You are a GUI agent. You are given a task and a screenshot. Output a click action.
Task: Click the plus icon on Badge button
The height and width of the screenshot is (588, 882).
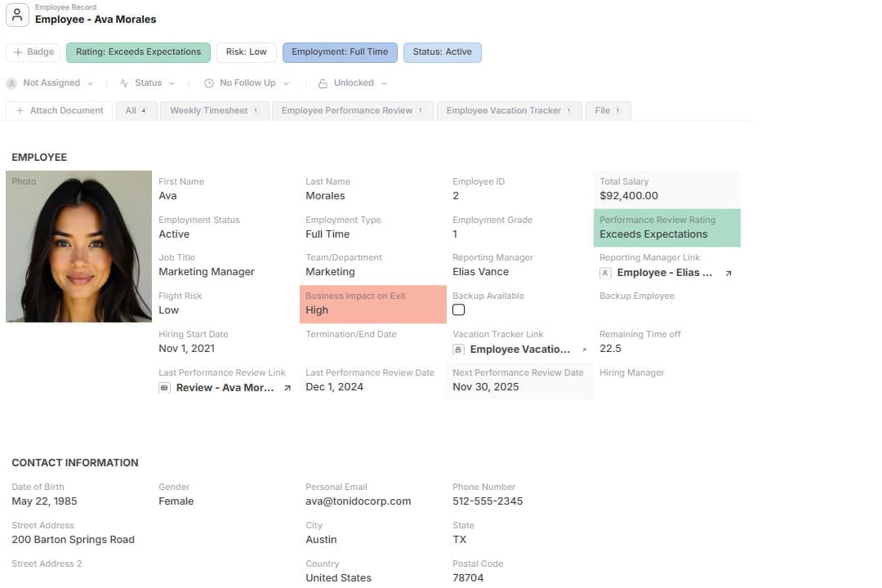click(18, 51)
